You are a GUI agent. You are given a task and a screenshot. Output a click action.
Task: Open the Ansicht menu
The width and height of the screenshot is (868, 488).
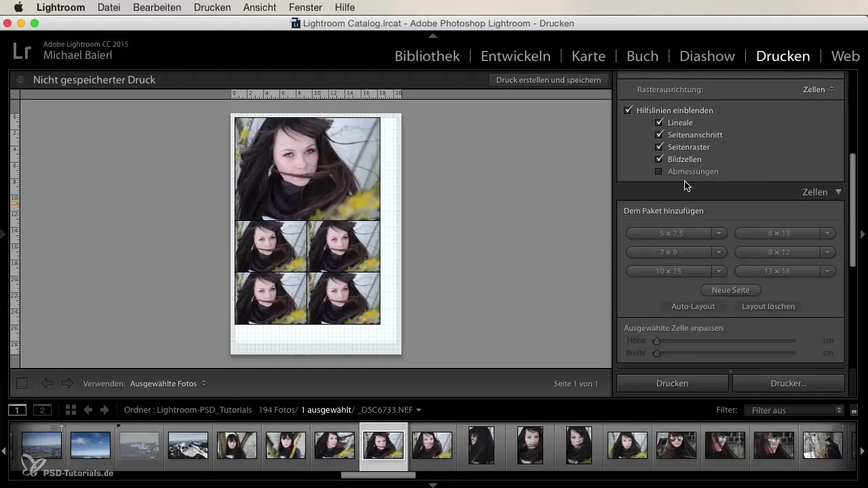(x=261, y=7)
